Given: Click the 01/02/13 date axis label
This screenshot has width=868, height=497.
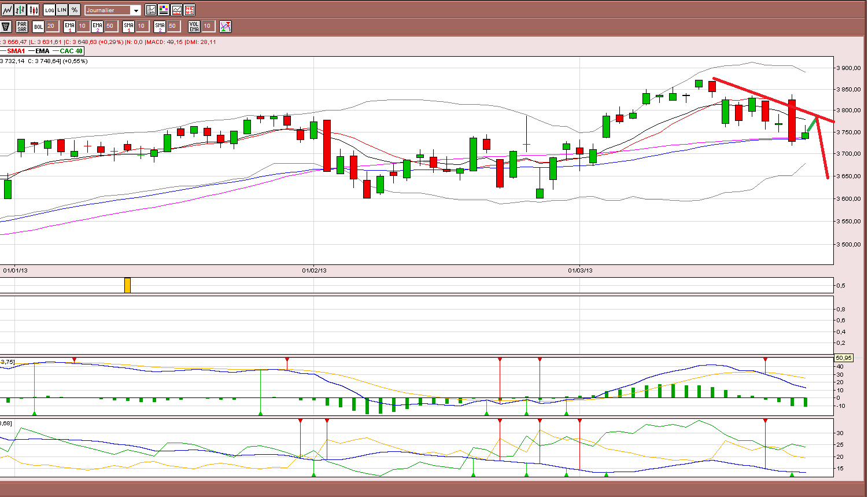Looking at the screenshot, I should click(x=314, y=270).
